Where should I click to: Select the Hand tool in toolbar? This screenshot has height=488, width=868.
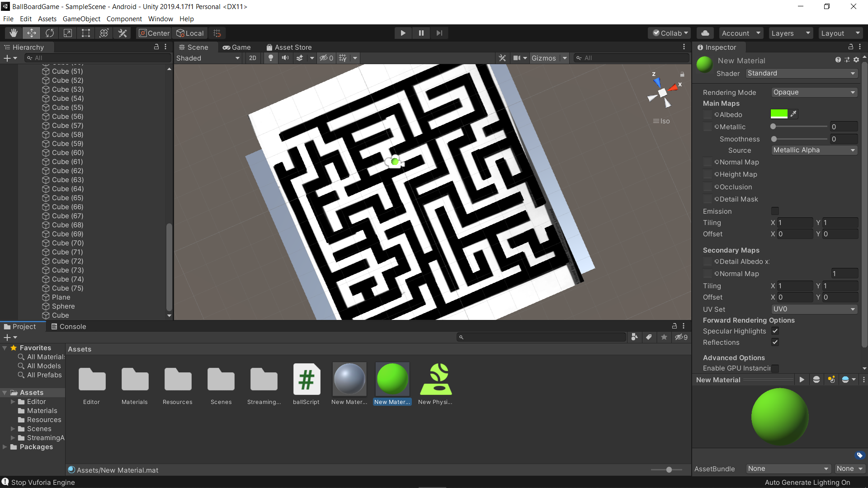[14, 33]
